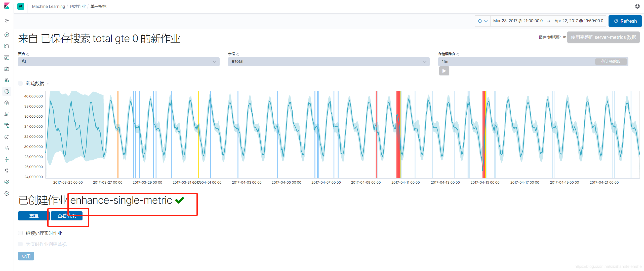This screenshot has height=271, width=644.
Task: Click the 来自 已保存搜索 total gte 0 heading
Action: coord(99,39)
